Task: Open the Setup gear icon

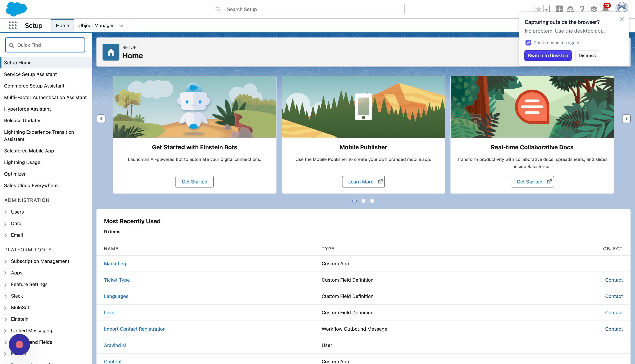Action: click(x=594, y=9)
